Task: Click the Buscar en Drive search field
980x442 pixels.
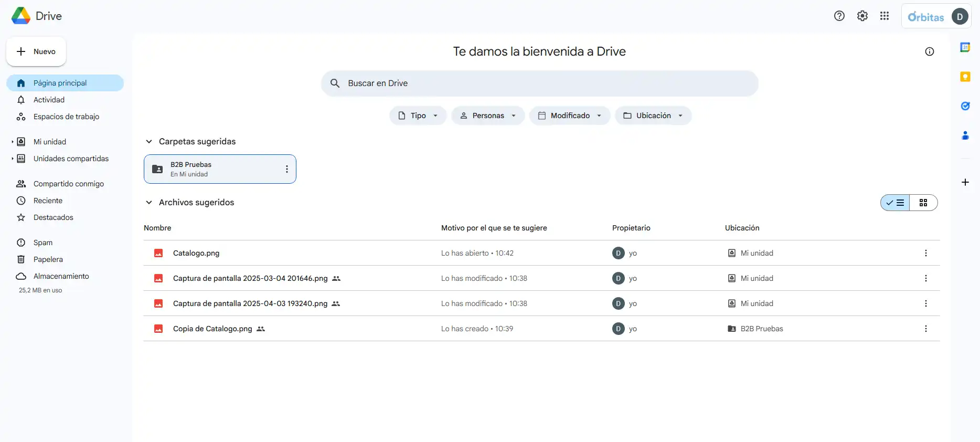Action: 540,83
